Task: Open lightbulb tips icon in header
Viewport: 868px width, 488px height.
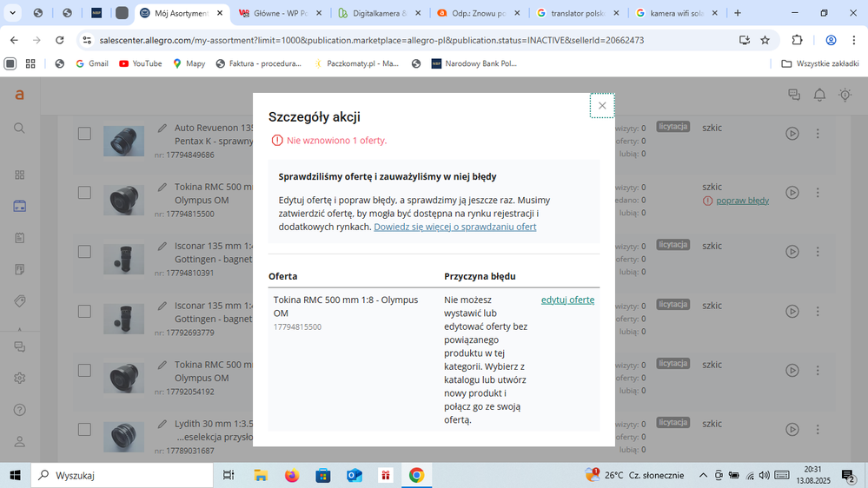Action: [845, 96]
